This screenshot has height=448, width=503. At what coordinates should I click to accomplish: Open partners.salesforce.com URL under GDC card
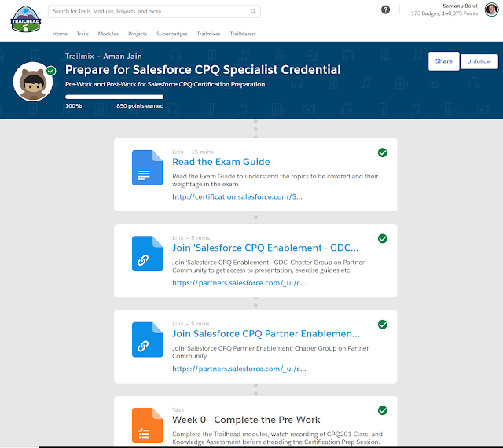pyautogui.click(x=239, y=283)
